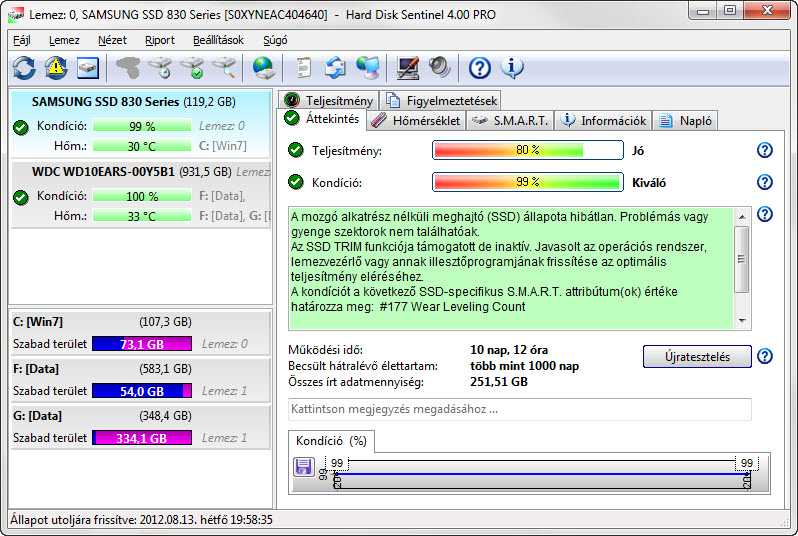The width and height of the screenshot is (798, 536).
Task: Click the value 'több mint 1000 nap'
Action: pyautogui.click(x=524, y=366)
